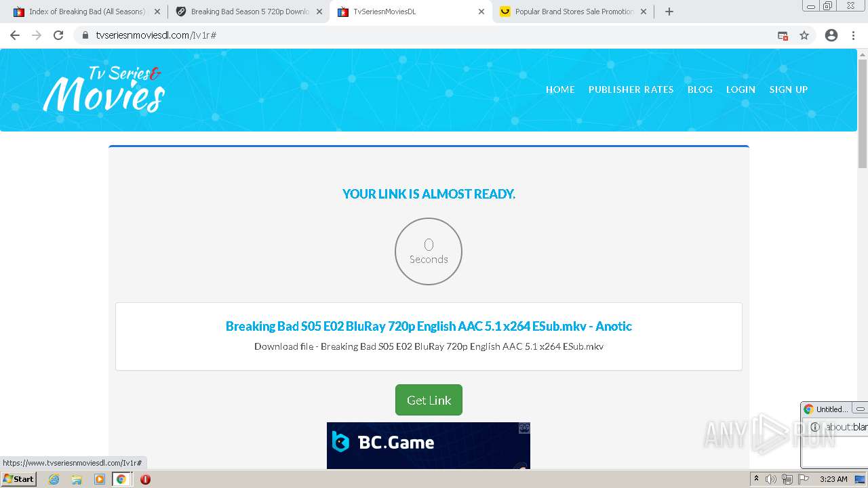Viewport: 868px width, 488px height.
Task: Open the Windows Start menu
Action: click(19, 479)
